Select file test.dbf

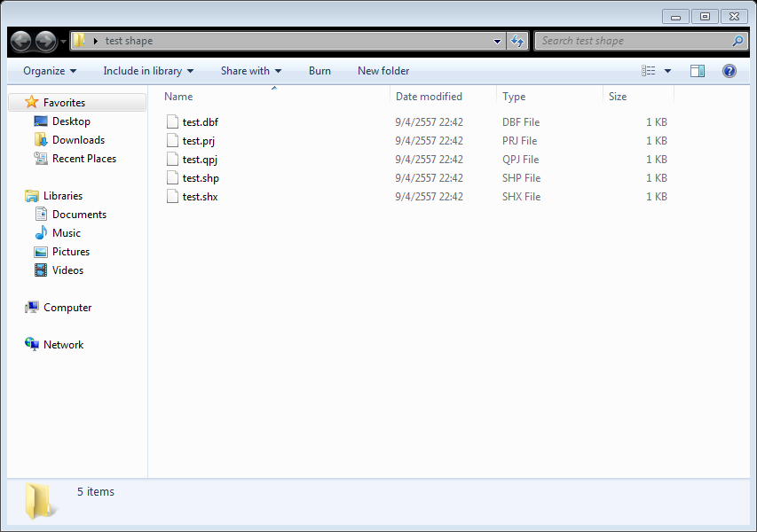(200, 122)
